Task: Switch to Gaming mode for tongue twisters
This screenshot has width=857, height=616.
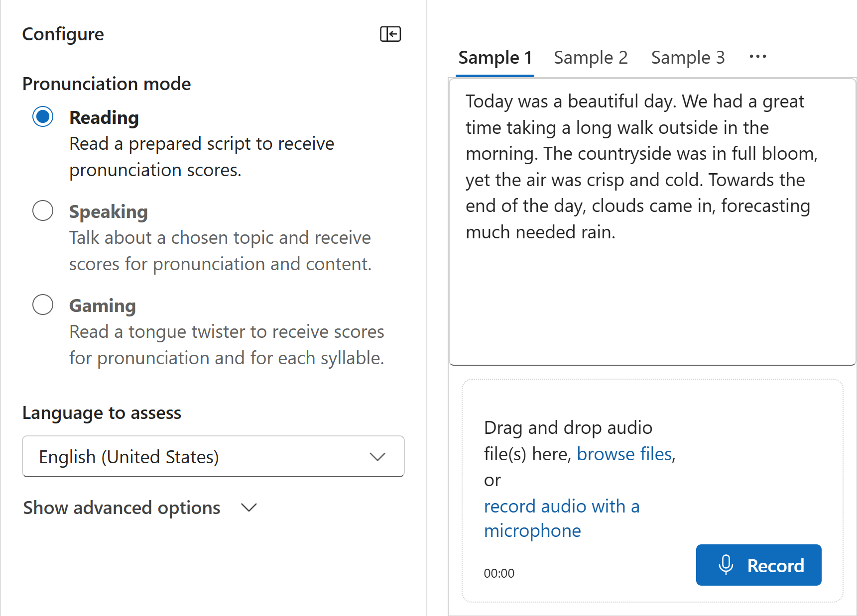Action: (43, 305)
